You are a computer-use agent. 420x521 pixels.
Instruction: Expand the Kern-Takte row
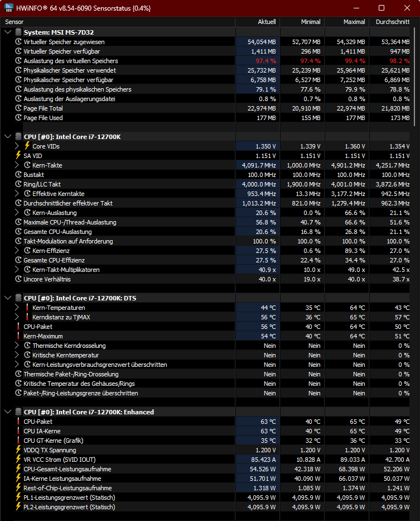[17, 165]
